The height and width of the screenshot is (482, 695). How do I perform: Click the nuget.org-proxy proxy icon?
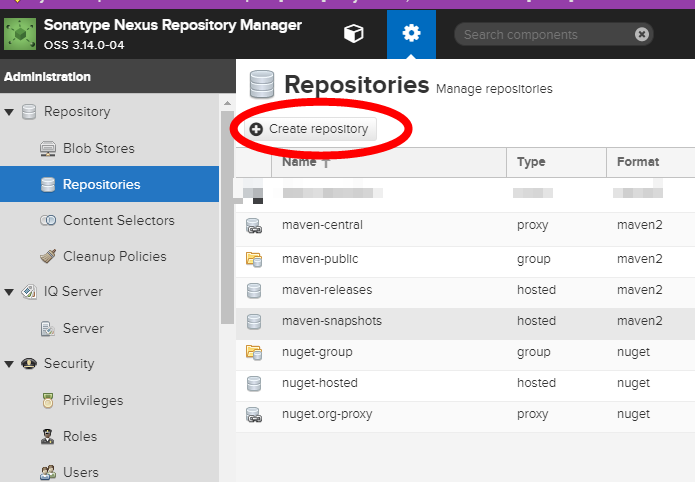[x=254, y=415]
